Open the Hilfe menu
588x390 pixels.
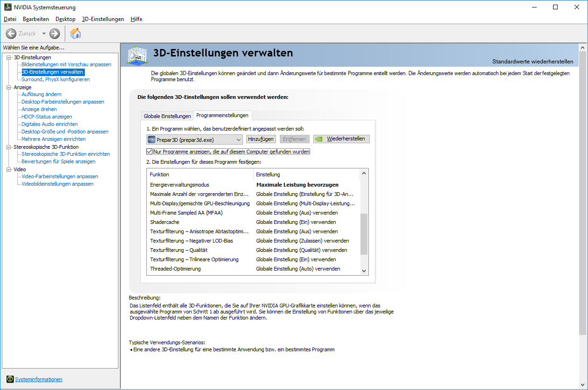point(137,19)
